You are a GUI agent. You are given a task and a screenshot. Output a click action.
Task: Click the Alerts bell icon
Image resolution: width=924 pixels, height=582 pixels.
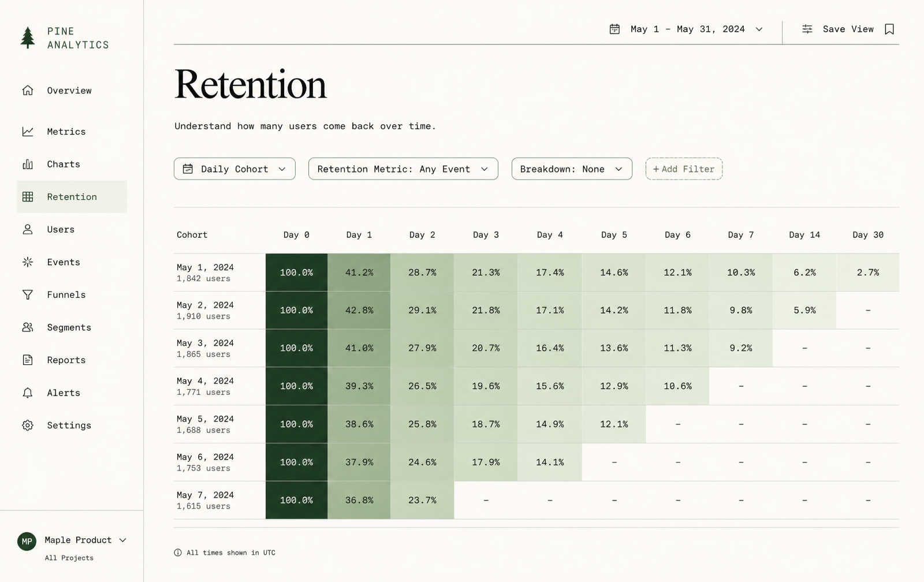(x=28, y=393)
